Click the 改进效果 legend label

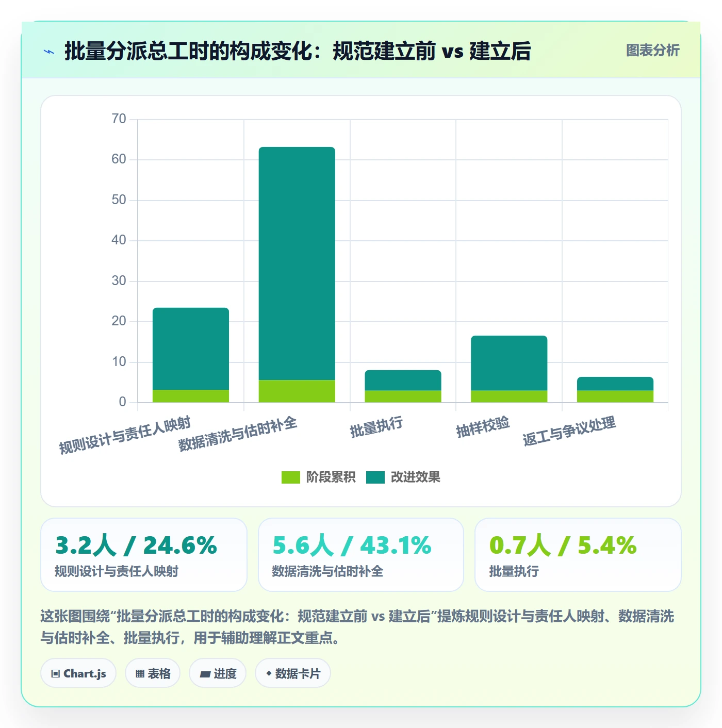click(415, 477)
